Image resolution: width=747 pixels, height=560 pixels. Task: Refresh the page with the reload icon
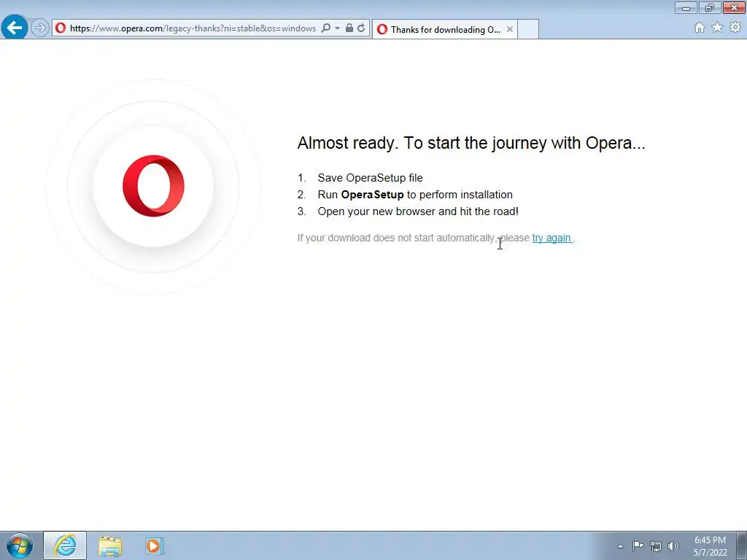tap(361, 28)
